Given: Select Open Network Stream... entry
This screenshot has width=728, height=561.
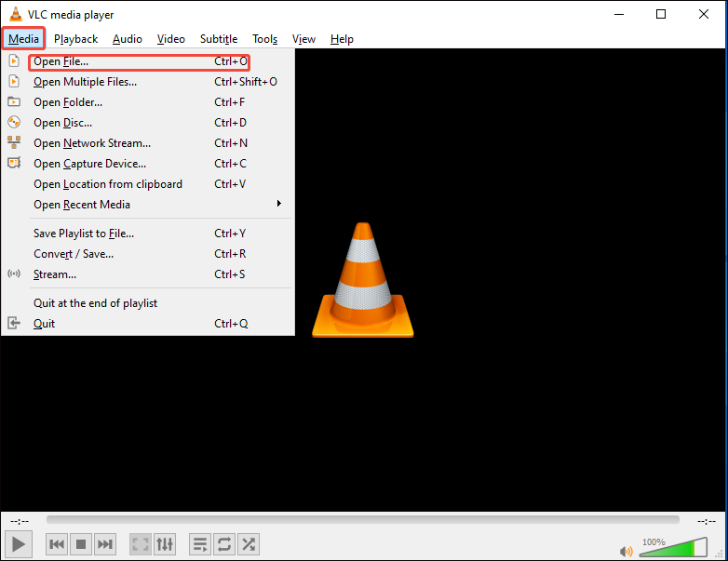Looking at the screenshot, I should (148, 143).
